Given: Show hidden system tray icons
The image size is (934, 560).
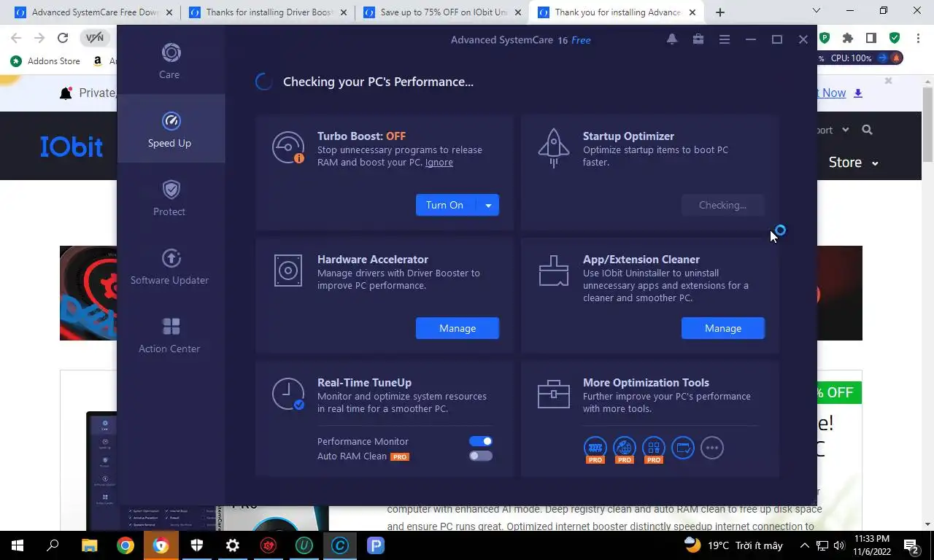Looking at the screenshot, I should [x=805, y=545].
